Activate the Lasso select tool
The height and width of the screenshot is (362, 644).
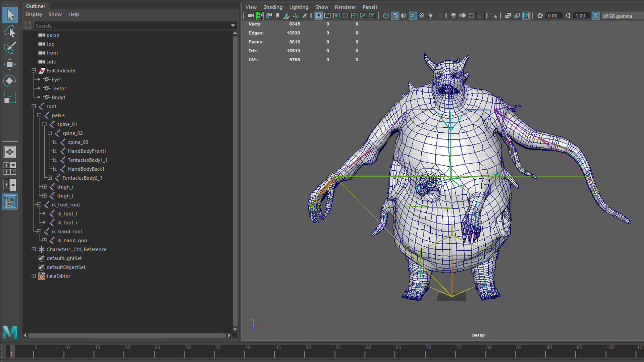10,32
